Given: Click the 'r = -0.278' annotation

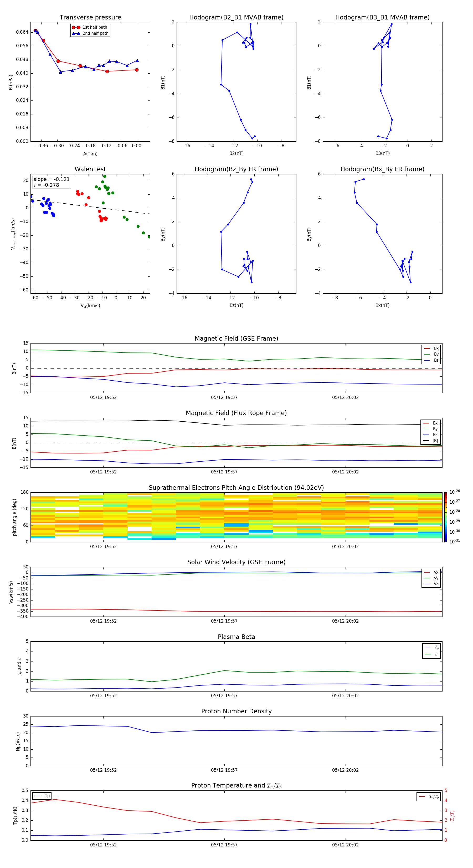Looking at the screenshot, I should (x=47, y=185).
